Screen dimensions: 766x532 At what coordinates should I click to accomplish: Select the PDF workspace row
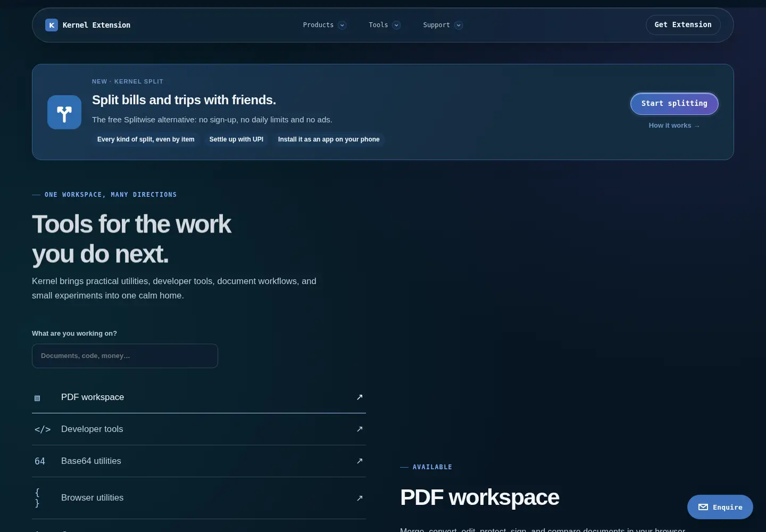click(199, 397)
